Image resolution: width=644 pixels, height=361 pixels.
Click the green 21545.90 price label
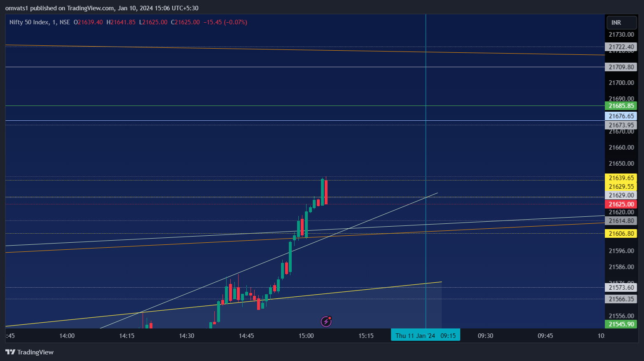[x=621, y=324]
